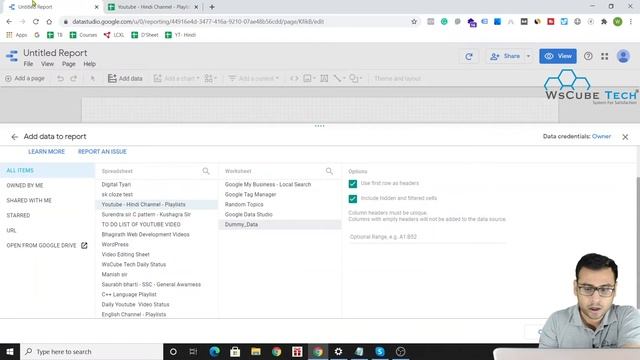Viewport: 640px width, 360px height.
Task: Click the browser address bar
Action: point(239,22)
